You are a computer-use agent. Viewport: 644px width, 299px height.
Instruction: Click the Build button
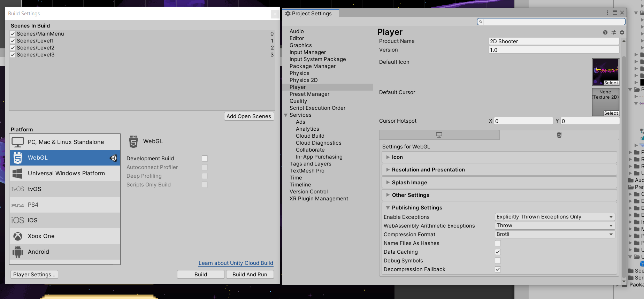[201, 275]
